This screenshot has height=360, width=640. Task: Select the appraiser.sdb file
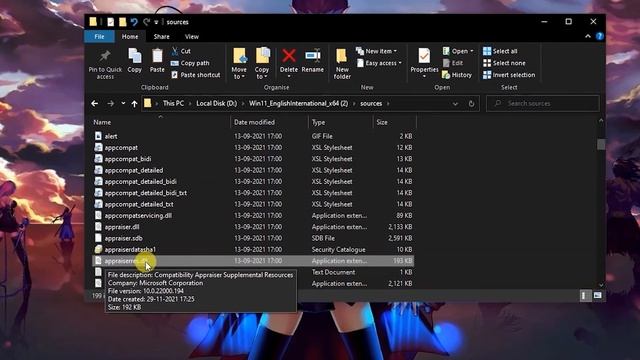253,238
